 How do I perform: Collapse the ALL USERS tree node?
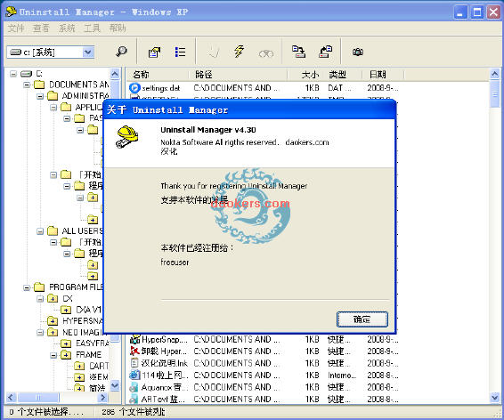pos(40,230)
